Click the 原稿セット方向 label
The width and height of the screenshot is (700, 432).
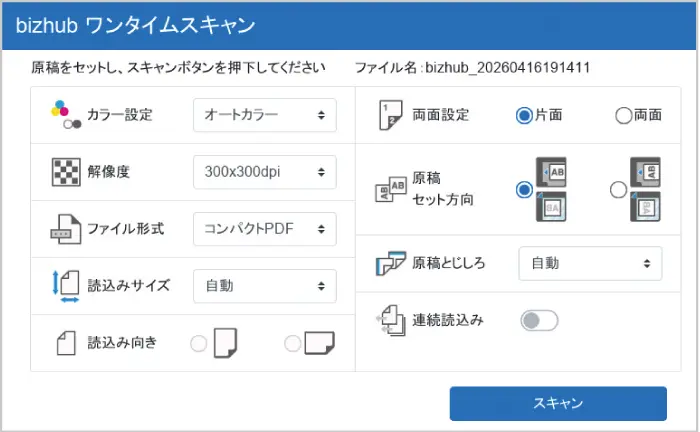(x=442, y=189)
